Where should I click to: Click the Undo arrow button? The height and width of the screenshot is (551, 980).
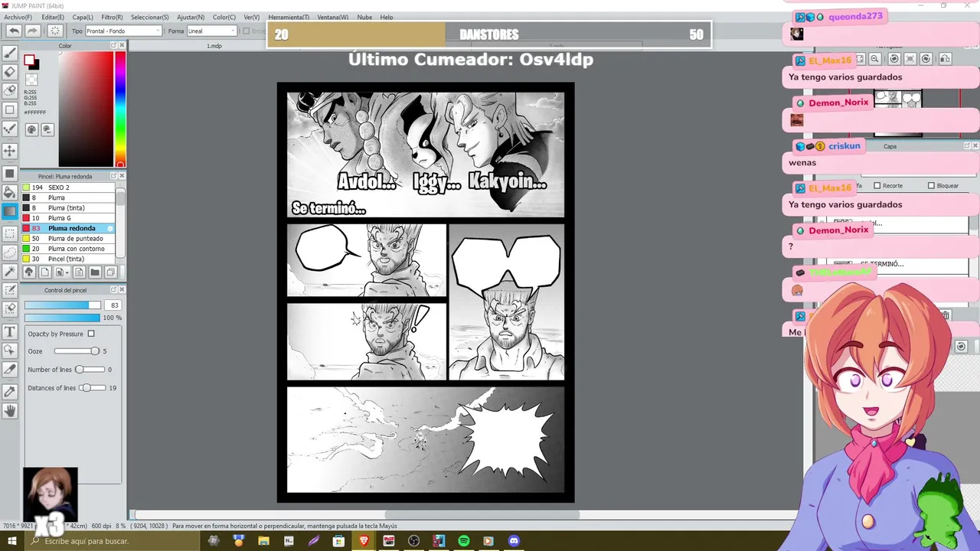tap(14, 31)
